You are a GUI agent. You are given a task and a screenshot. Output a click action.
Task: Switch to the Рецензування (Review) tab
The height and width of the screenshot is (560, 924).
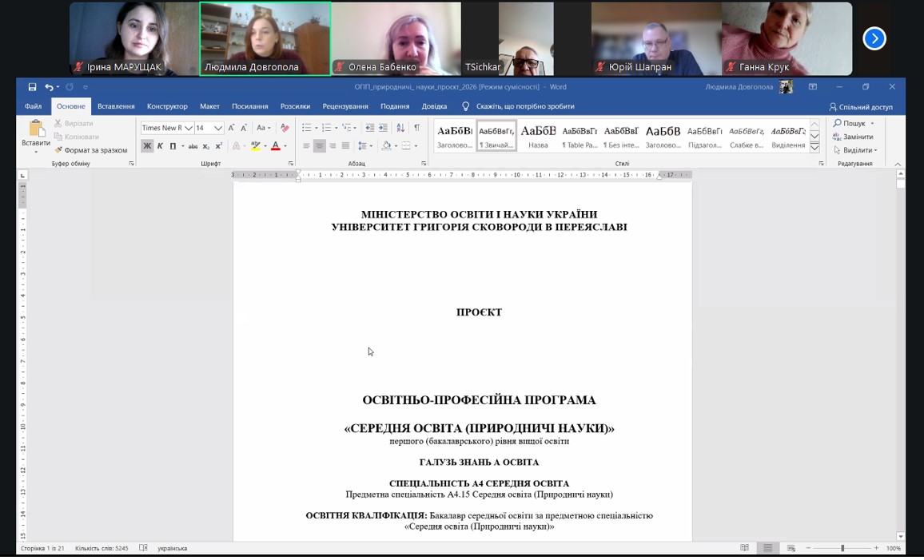[x=345, y=106]
